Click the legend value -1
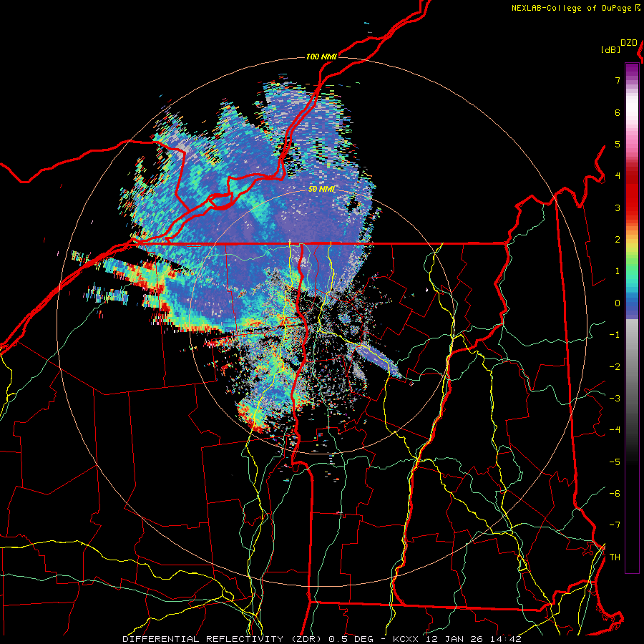The image size is (644, 644). pyautogui.click(x=615, y=335)
